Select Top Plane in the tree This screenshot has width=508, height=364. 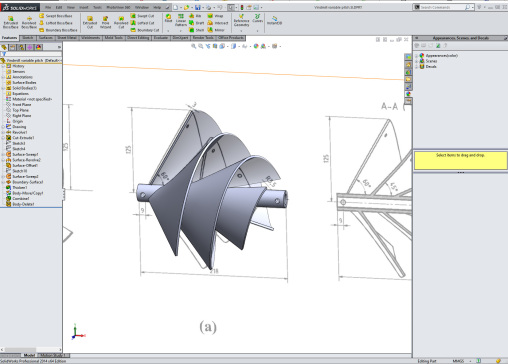17,110
